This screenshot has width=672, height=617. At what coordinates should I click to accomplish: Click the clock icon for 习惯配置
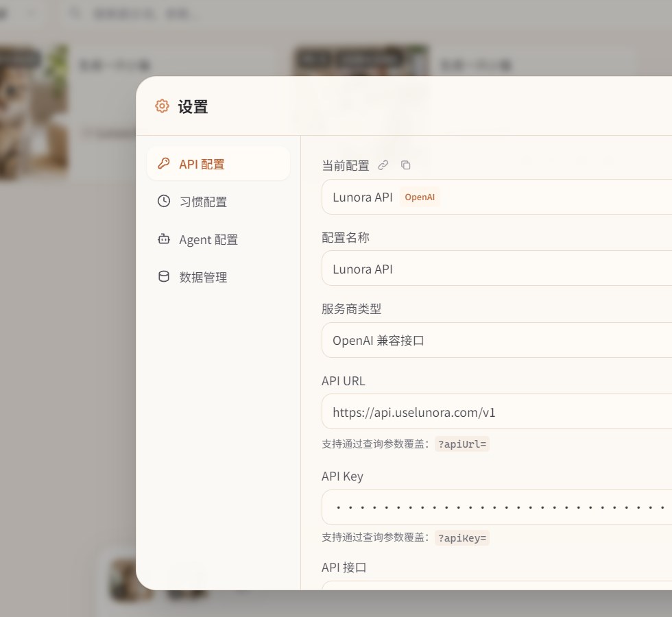pyautogui.click(x=164, y=201)
